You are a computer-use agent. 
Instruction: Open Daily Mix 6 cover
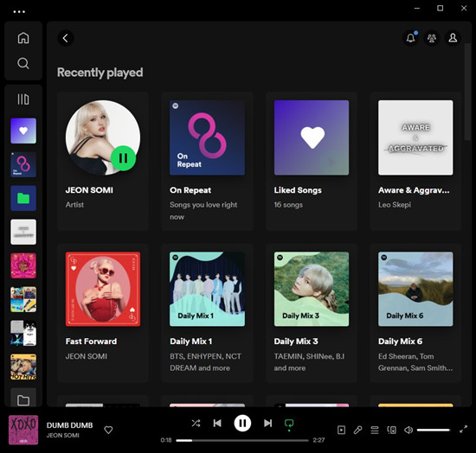tap(415, 289)
